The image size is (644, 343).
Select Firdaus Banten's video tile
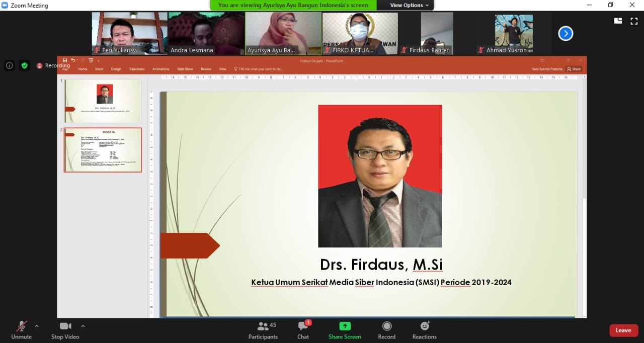[437, 33]
